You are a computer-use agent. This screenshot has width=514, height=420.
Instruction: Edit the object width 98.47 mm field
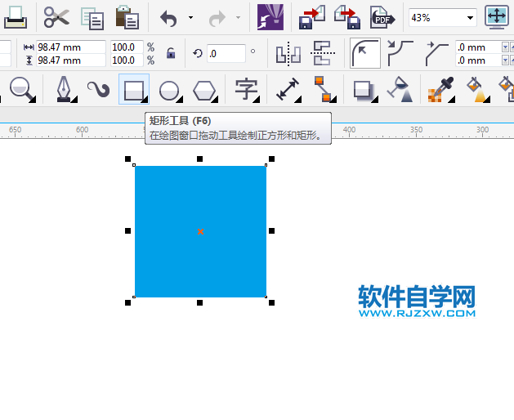click(x=71, y=47)
